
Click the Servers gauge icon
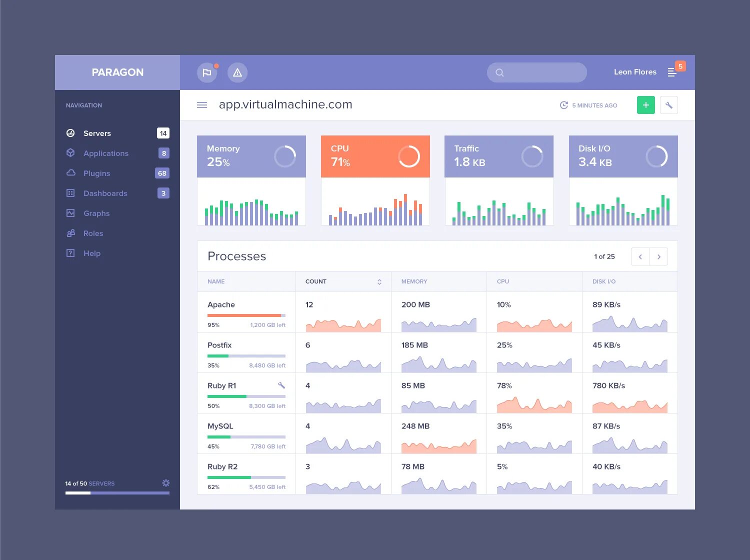coord(70,133)
